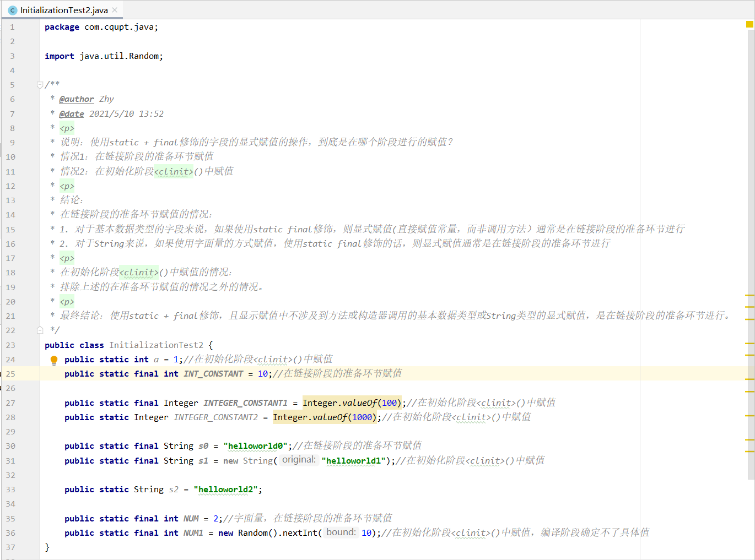Click line number 1 in the gutter
Image resolution: width=755 pixels, height=560 pixels.
[12, 27]
